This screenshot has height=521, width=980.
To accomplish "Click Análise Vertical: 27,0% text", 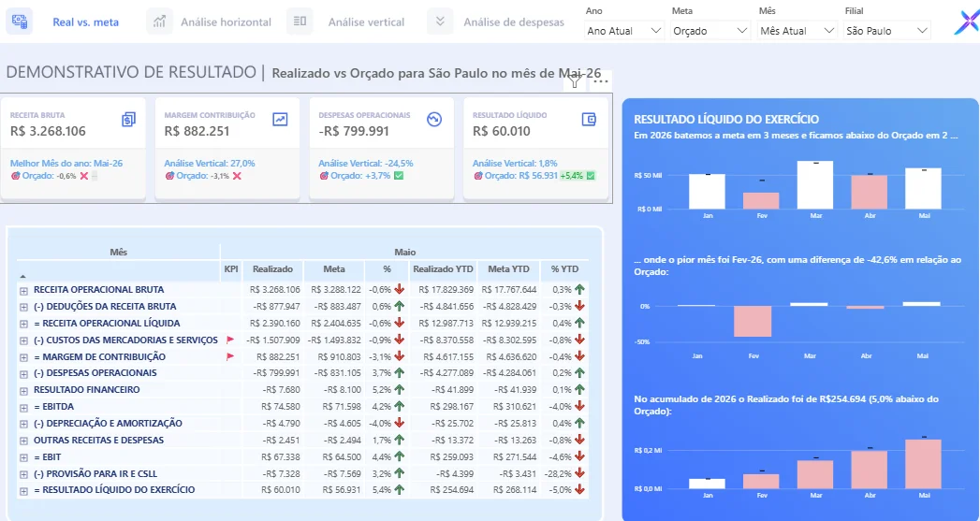I will tap(210, 163).
